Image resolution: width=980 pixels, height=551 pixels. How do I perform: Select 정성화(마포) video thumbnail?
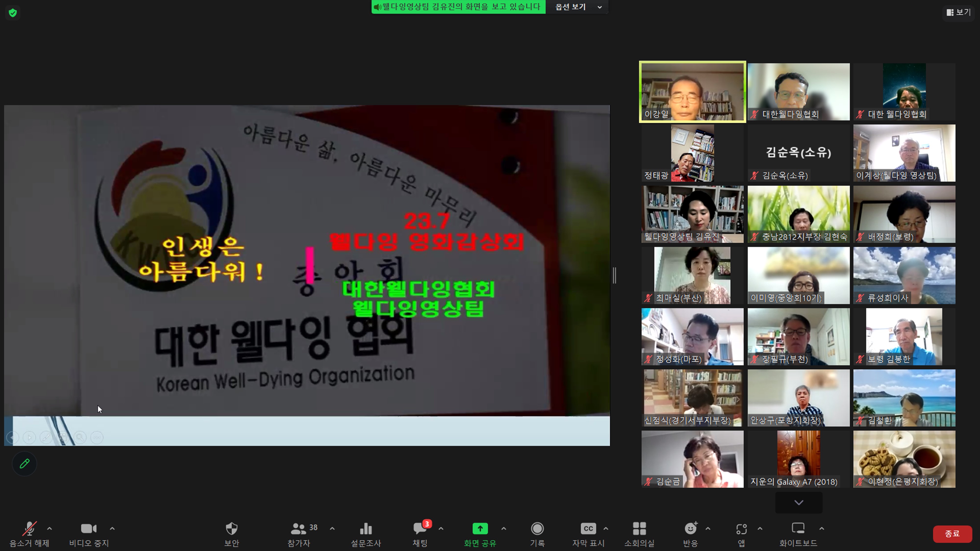[x=692, y=336]
